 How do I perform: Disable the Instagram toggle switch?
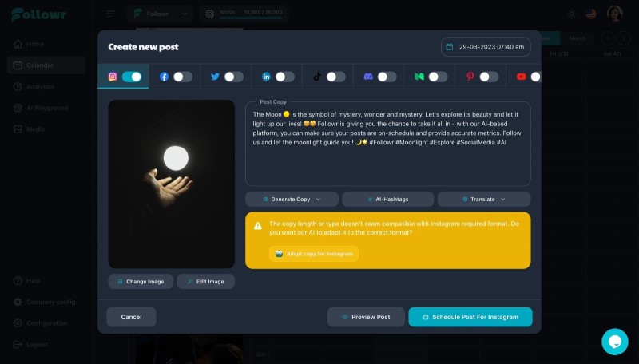pos(132,77)
